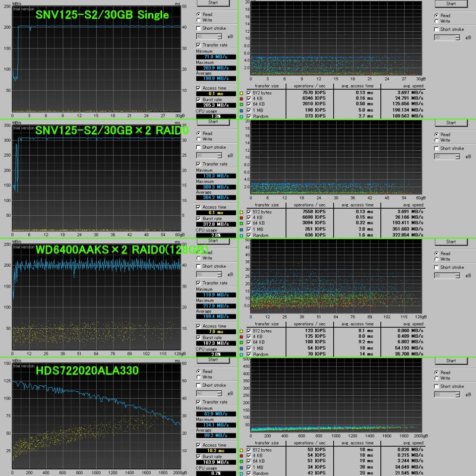Uncheck Burst rate showing 163.9 MB/s
Screen dimensions: 476x476
[198, 457]
